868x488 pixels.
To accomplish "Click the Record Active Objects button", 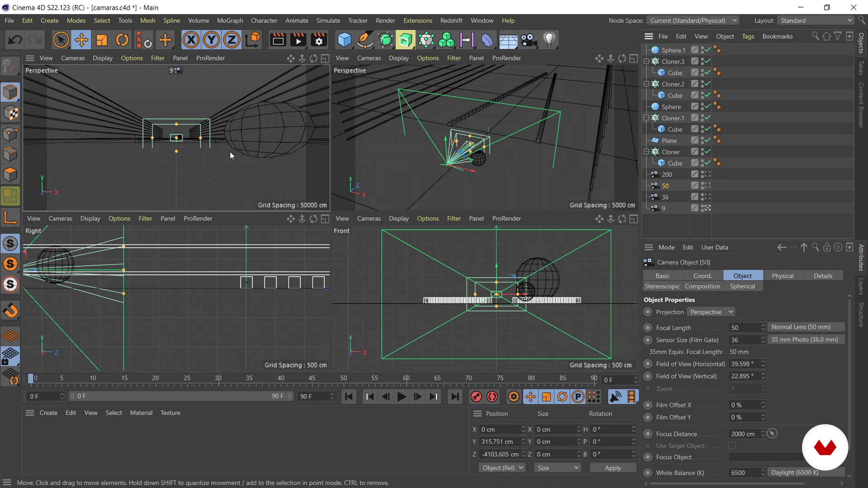I will [x=476, y=396].
